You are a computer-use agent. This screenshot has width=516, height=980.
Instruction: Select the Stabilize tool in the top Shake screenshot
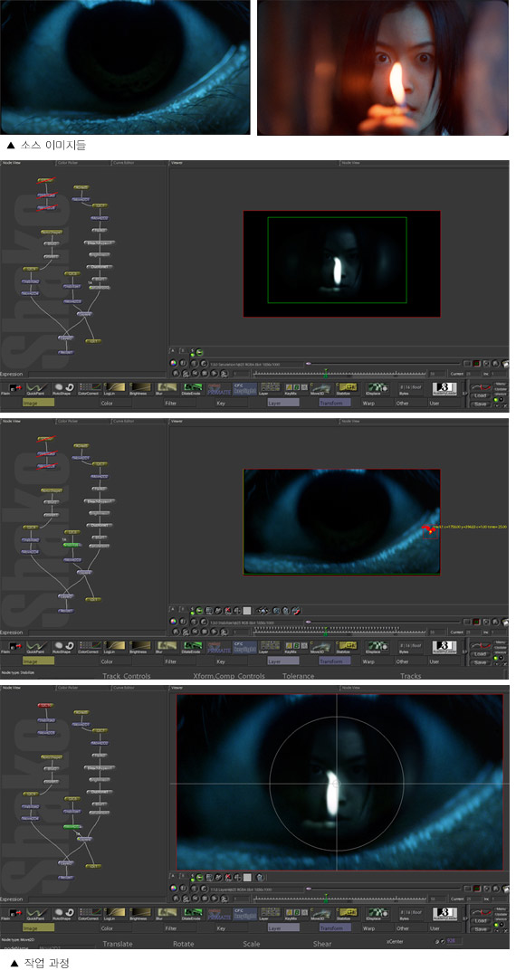347,389
